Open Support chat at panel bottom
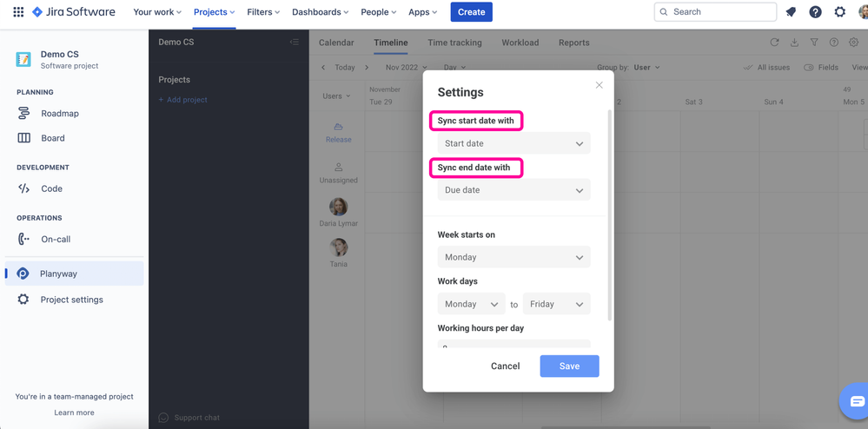Viewport: 868px width, 429px height. (189, 418)
